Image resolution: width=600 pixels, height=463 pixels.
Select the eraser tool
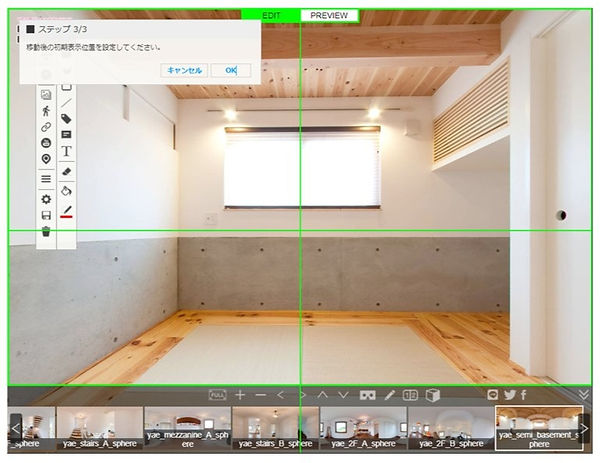click(67, 172)
